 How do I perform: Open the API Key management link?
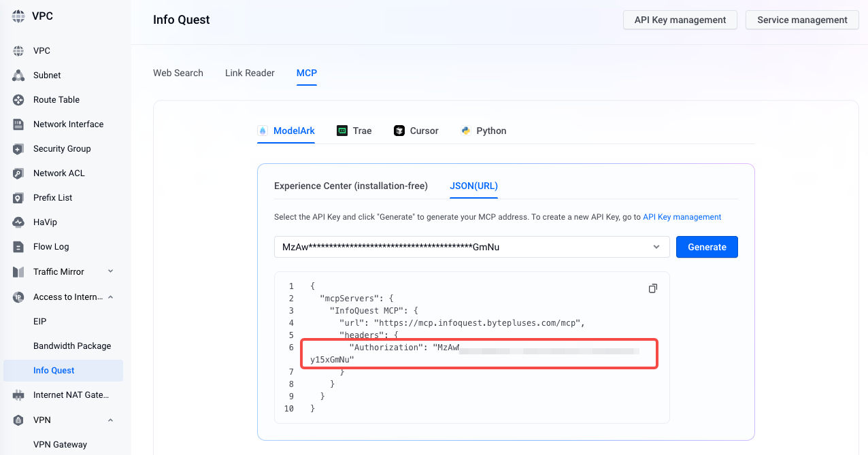(682, 217)
